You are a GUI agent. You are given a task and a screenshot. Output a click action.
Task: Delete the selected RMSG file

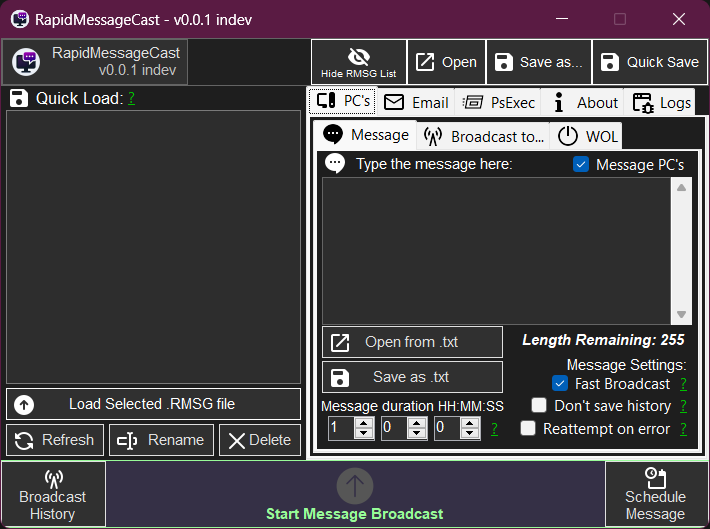tap(259, 440)
